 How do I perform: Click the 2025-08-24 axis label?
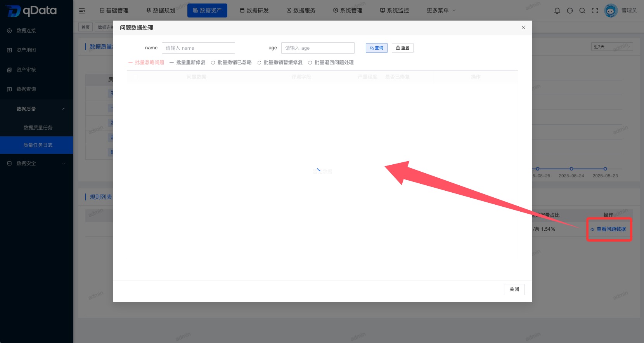click(x=571, y=176)
